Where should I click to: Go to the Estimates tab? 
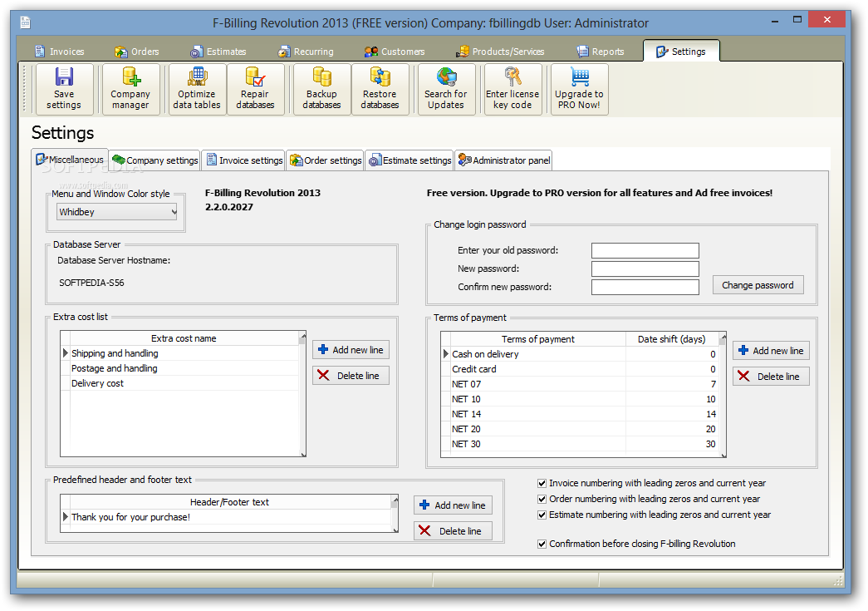218,52
